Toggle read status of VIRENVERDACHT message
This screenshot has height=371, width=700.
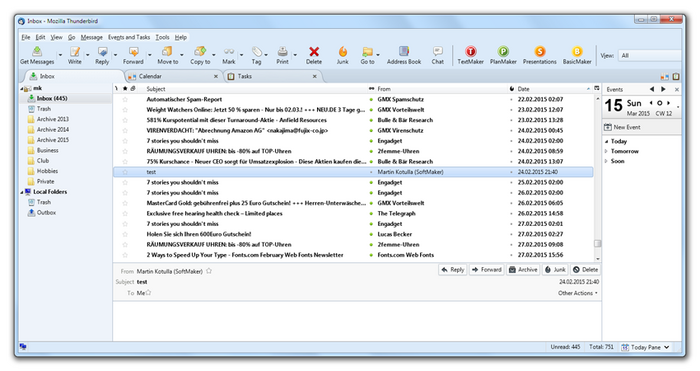371,130
